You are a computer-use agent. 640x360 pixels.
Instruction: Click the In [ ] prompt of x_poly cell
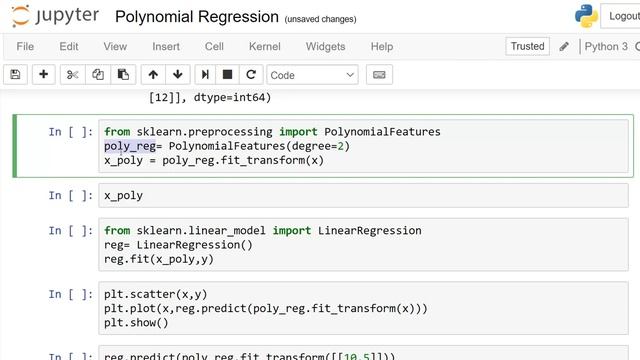tap(71, 196)
